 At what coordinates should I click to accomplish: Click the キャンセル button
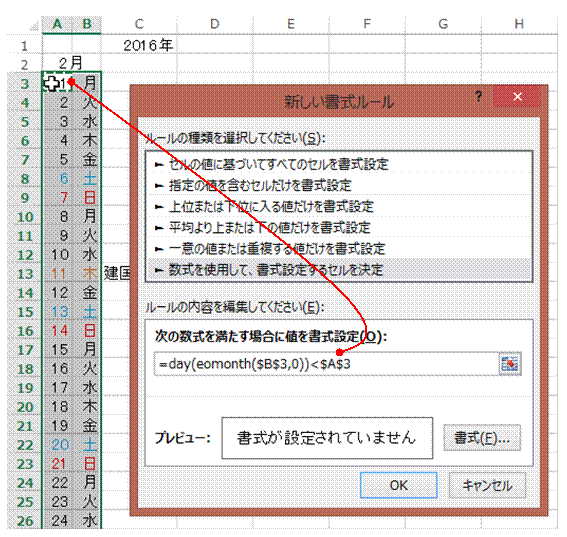(x=487, y=485)
